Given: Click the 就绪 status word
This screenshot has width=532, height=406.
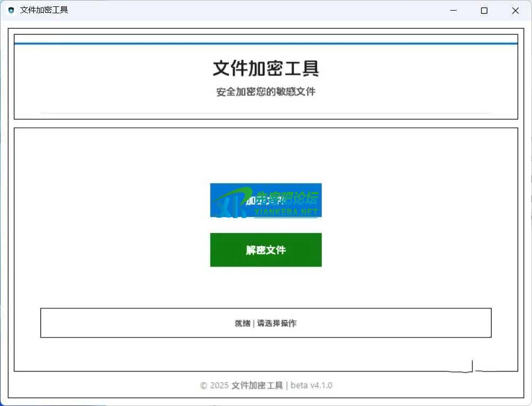Looking at the screenshot, I should pyautogui.click(x=243, y=323).
